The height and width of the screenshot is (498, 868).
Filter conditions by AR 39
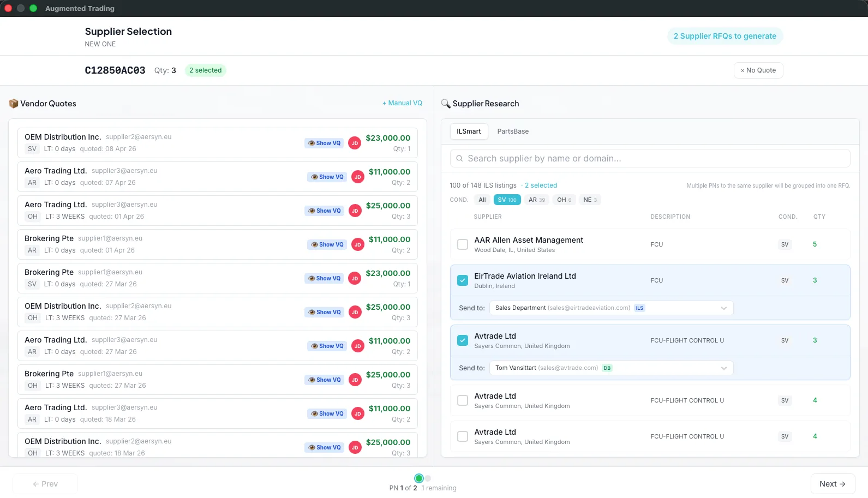[x=537, y=200]
